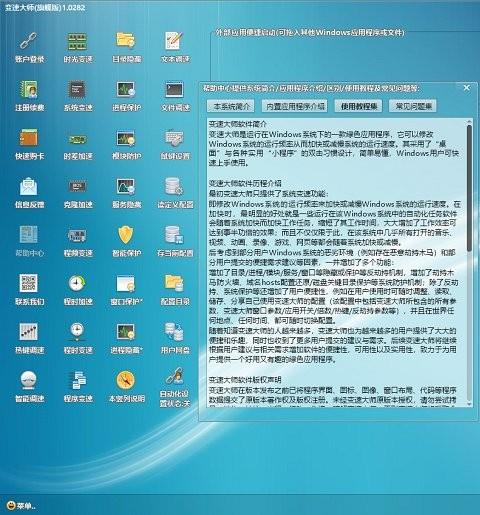Switch to the 内置应用程序介绍 tab
This screenshot has width=480, height=515.
294,106
